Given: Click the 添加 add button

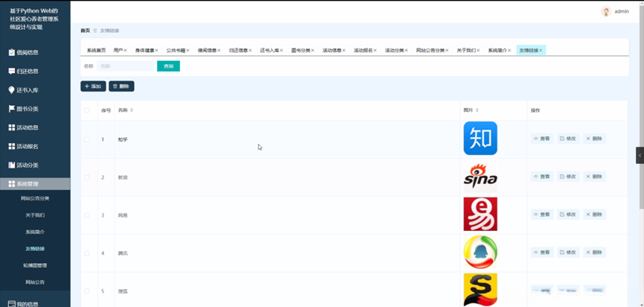Looking at the screenshot, I should (x=93, y=86).
